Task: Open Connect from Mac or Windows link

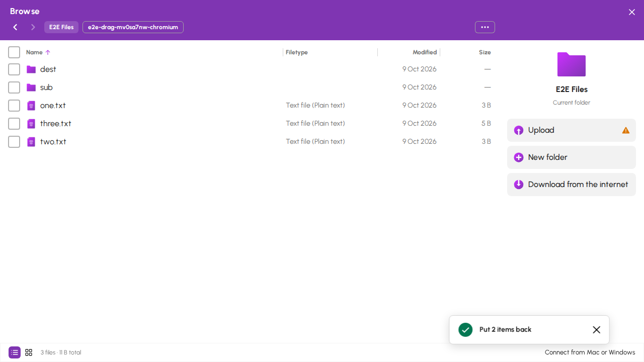Action: click(x=590, y=352)
